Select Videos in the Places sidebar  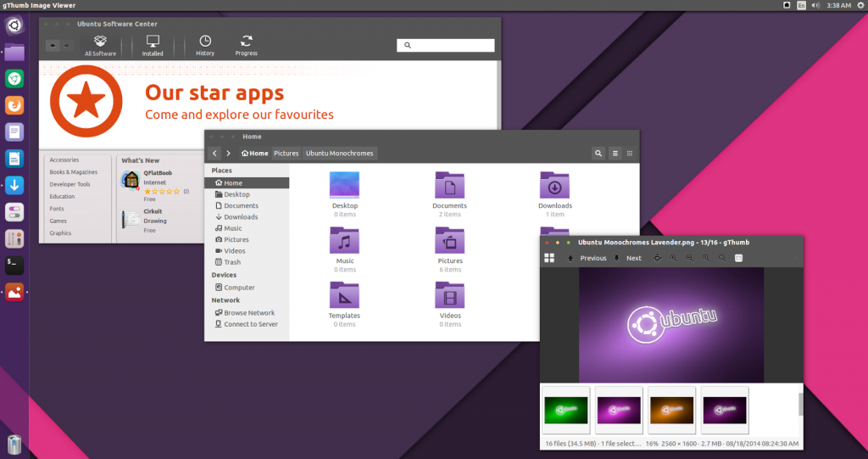click(247, 250)
